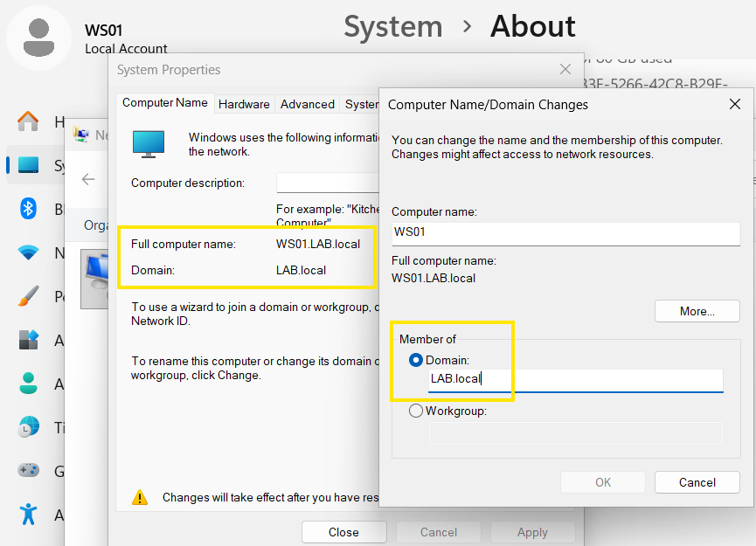Image resolution: width=756 pixels, height=546 pixels.
Task: Select the Domain radio button
Action: [416, 360]
